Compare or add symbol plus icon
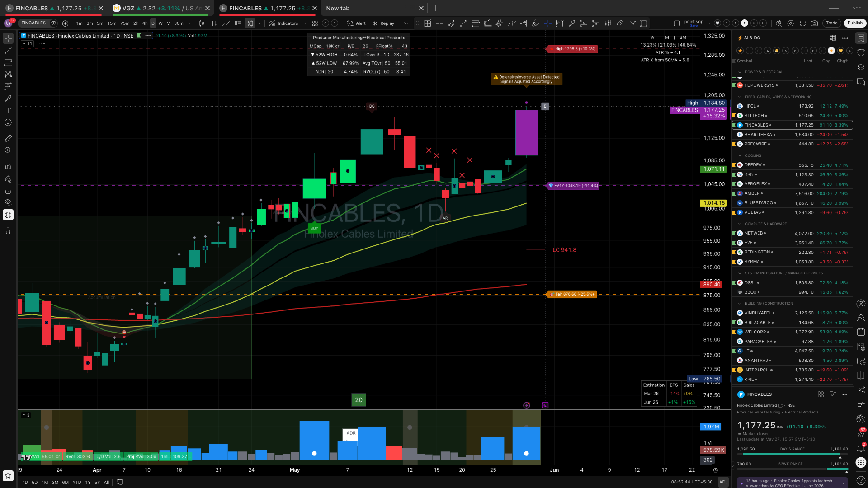Viewport: 868px width, 488px height. click(65, 23)
